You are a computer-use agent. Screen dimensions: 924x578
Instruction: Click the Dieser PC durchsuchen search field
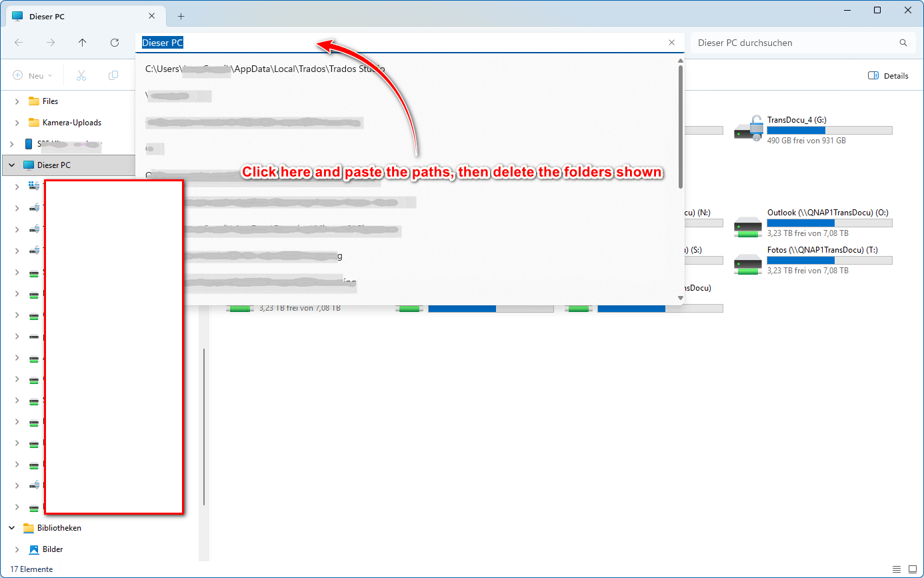pos(793,43)
